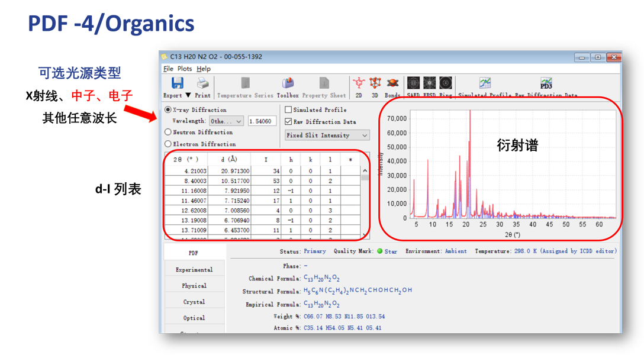
Task: Open the File menu
Action: point(168,69)
